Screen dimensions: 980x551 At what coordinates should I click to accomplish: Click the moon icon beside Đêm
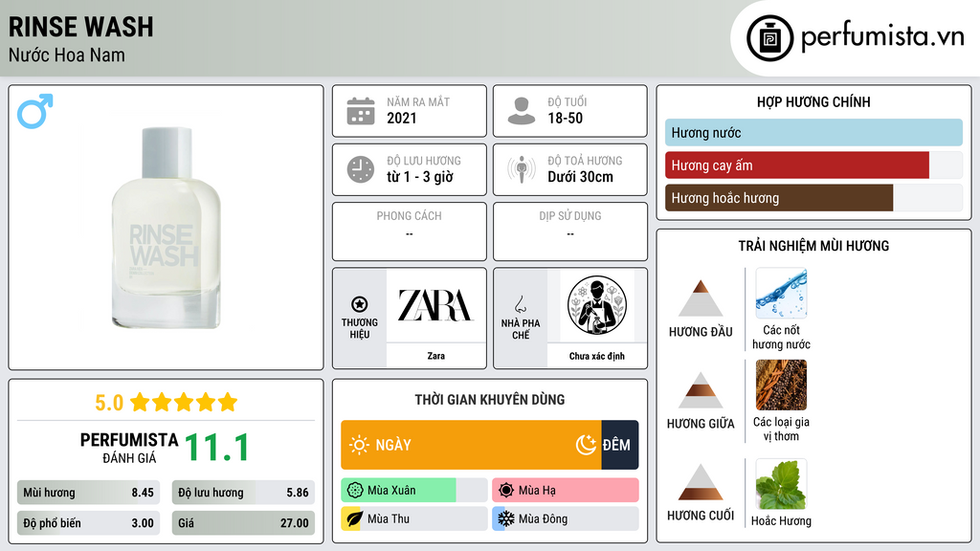(x=587, y=445)
